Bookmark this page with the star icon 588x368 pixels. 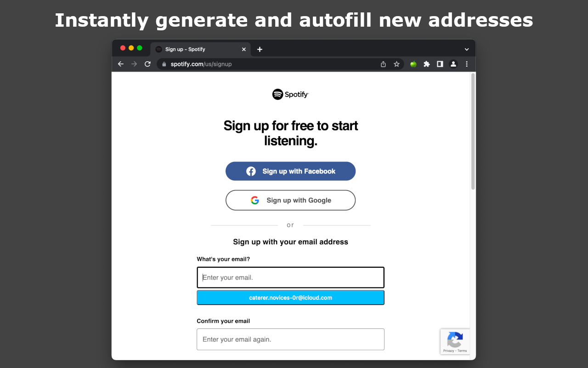click(396, 64)
